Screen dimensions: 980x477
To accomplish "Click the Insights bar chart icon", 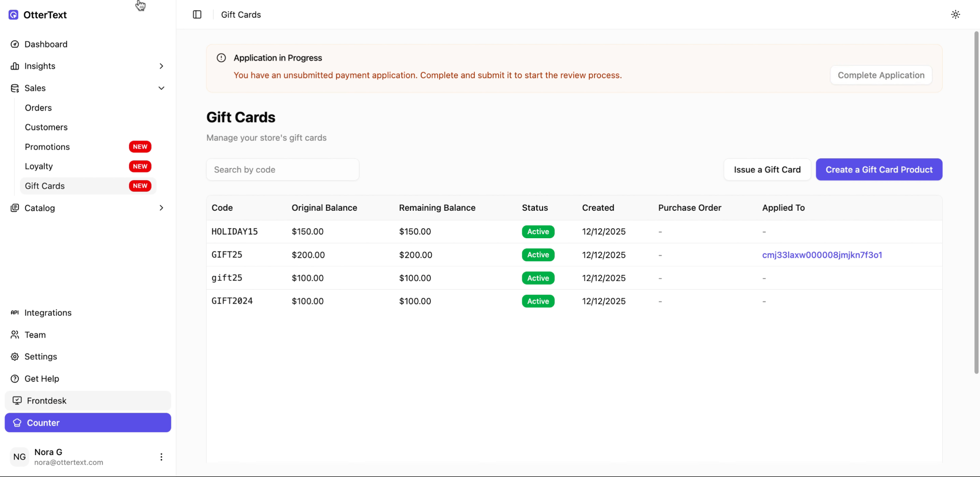I will 15,66.
